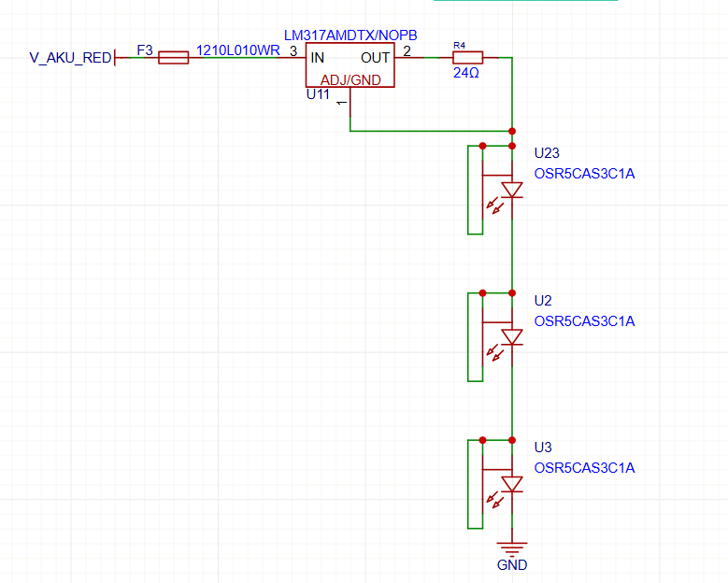Click the U2 designator label

pyautogui.click(x=543, y=301)
